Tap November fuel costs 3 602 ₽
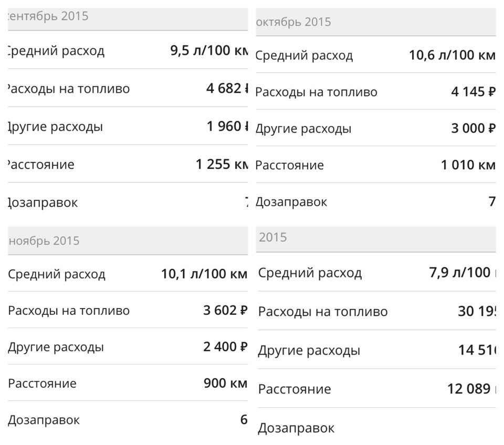The height and width of the screenshot is (445, 504). (128, 310)
